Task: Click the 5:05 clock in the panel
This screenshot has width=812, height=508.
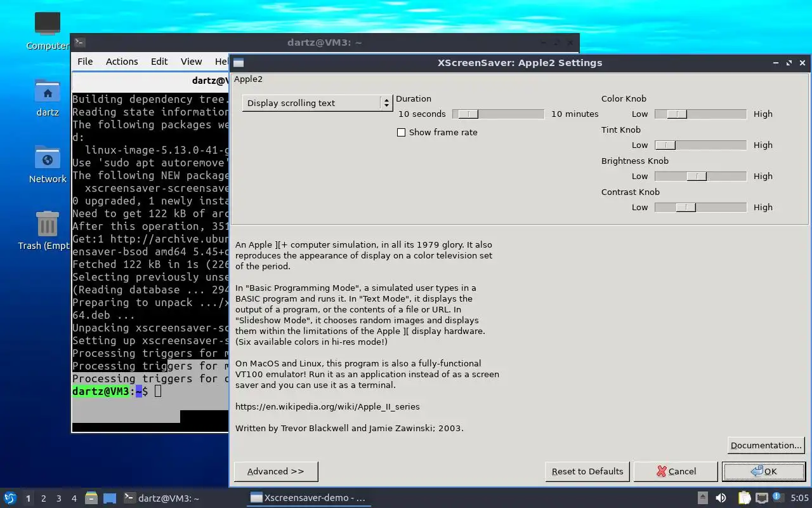Action: [799, 498]
